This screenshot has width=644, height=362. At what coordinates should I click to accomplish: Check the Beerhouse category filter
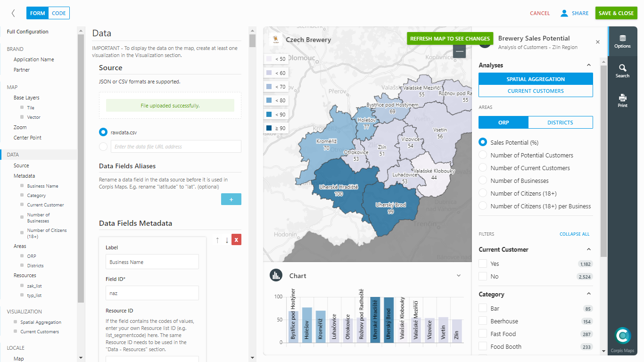pos(483,321)
